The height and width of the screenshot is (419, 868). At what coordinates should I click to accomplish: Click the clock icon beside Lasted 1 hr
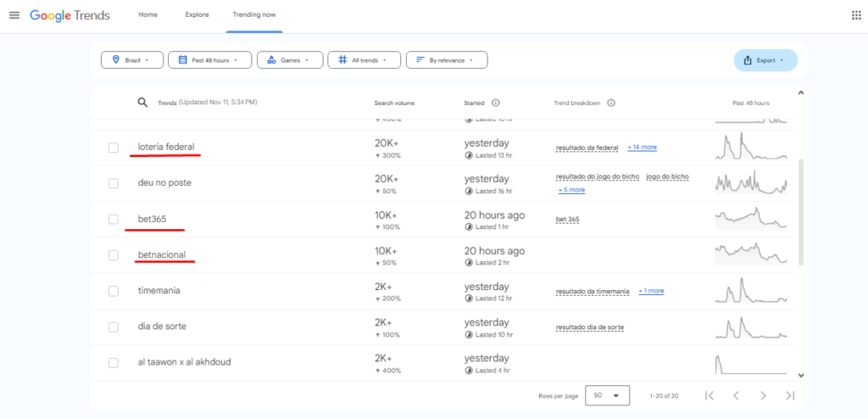pyautogui.click(x=469, y=226)
